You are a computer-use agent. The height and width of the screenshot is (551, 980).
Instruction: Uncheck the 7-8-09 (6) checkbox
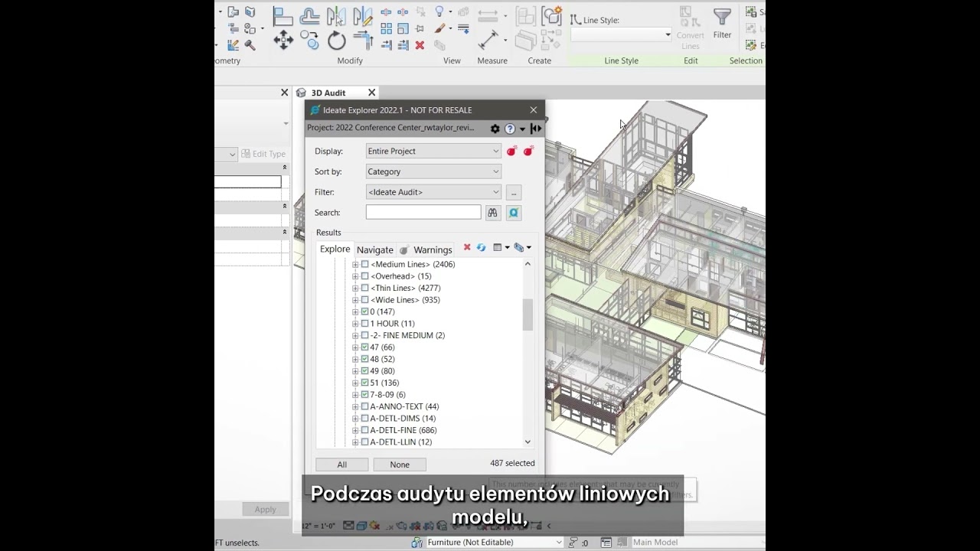tap(364, 395)
